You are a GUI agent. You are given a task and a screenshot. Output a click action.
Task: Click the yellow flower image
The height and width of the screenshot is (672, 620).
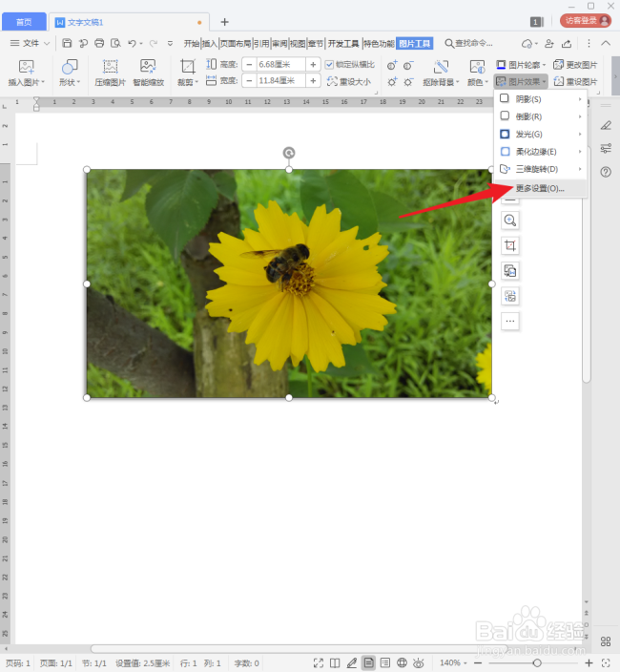point(289,283)
